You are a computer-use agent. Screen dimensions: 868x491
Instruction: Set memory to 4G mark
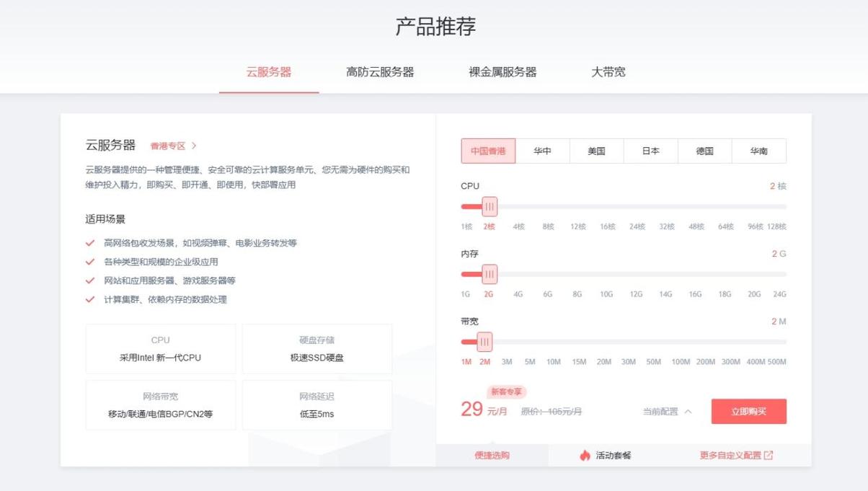click(518, 294)
